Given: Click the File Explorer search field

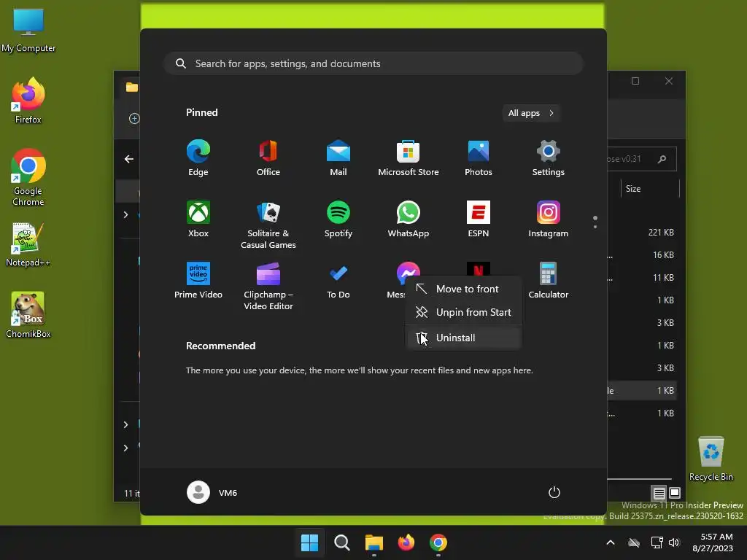Looking at the screenshot, I should tap(642, 159).
